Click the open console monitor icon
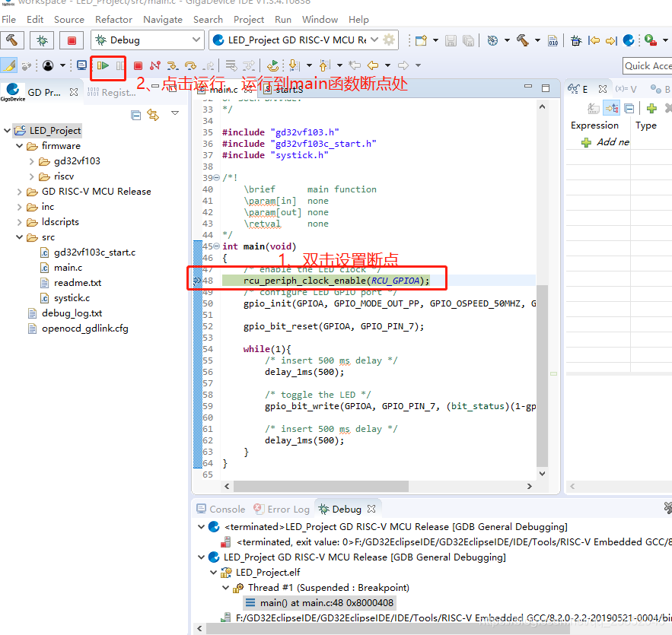Screen dimensions: 672x635 coord(81,65)
